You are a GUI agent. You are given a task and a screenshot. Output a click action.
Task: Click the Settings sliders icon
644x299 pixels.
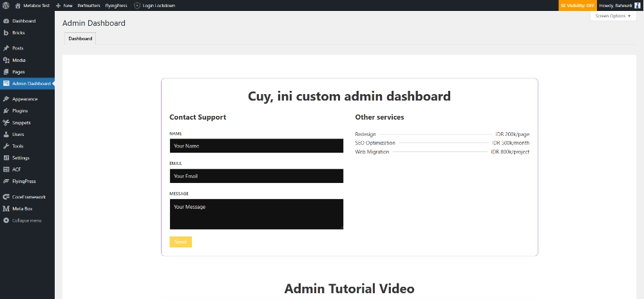6,158
